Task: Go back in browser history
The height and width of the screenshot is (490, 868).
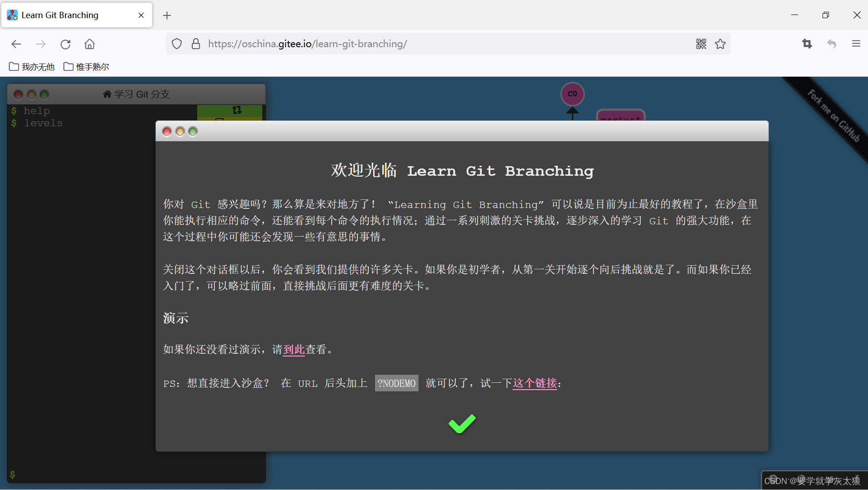Action: tap(16, 44)
